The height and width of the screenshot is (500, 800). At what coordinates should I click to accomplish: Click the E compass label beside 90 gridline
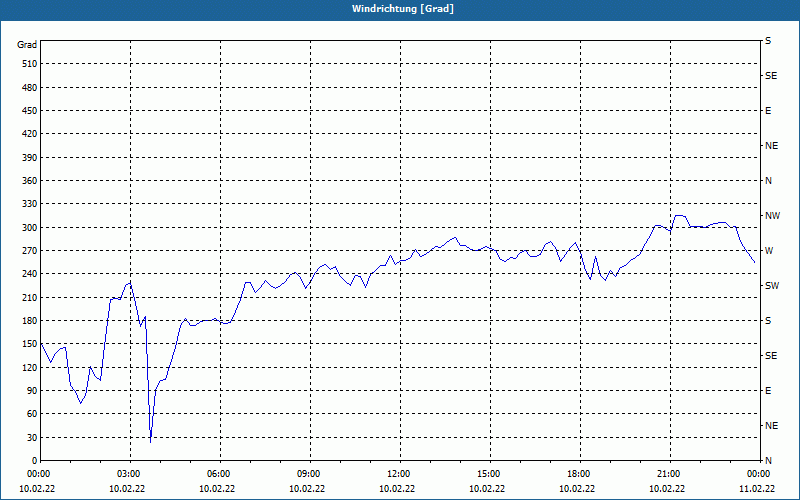768,391
